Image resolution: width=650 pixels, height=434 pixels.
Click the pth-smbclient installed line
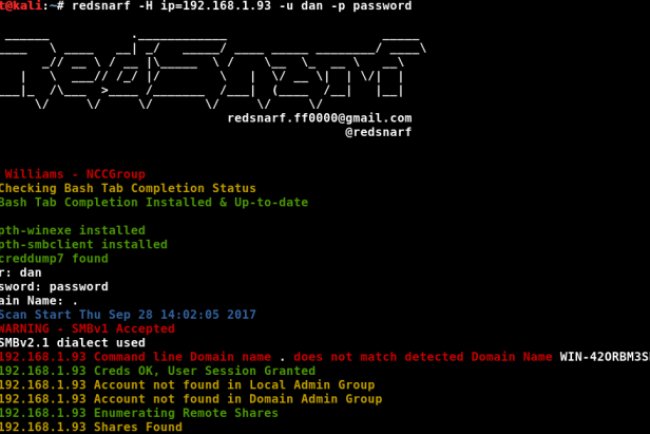[x=84, y=244]
